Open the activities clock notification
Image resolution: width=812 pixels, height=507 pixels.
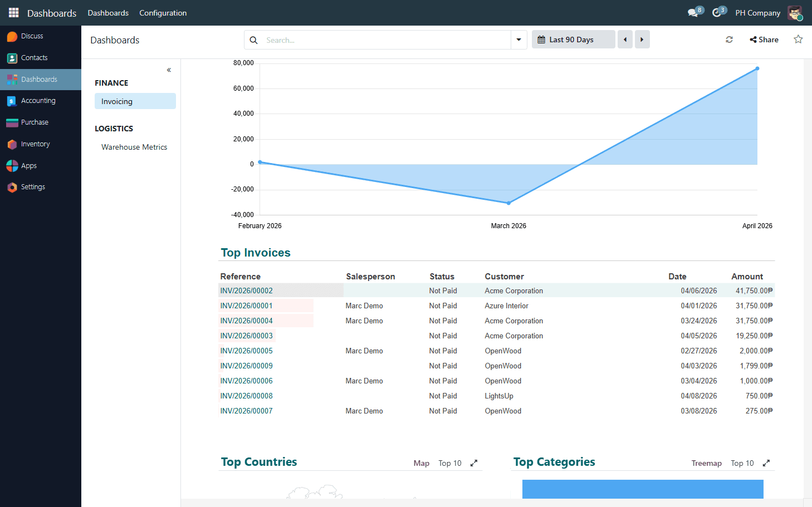coord(718,12)
